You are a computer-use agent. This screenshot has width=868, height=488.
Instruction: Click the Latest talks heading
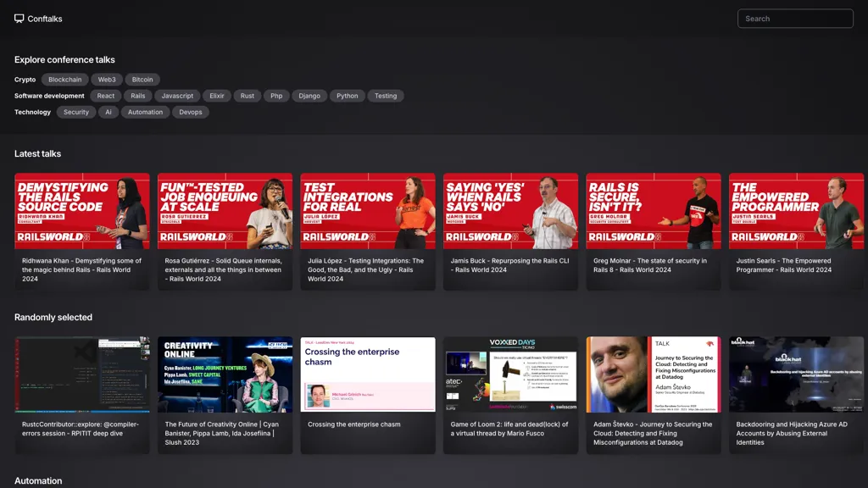click(37, 154)
